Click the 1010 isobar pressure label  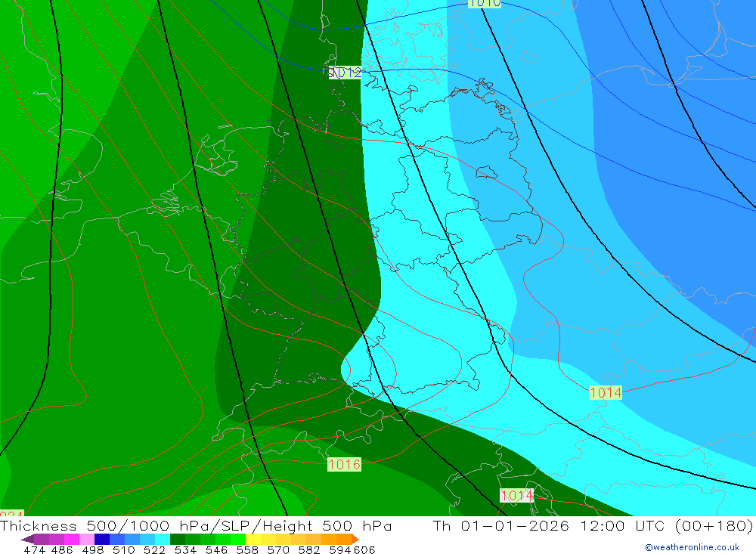coord(485,3)
